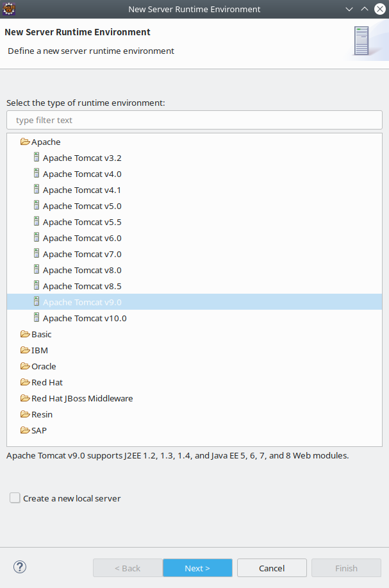Expand the Red Hat folder icon
389x588 pixels.
tap(25, 382)
